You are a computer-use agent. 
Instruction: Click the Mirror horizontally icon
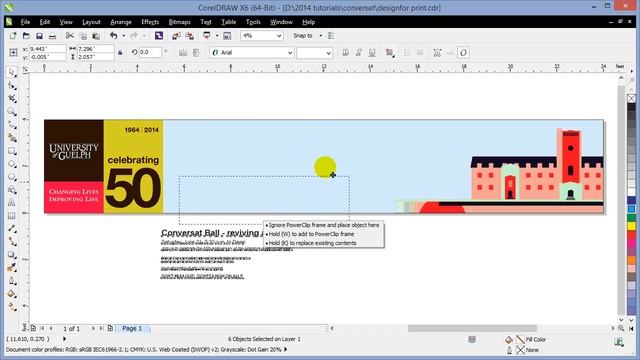pyautogui.click(x=183, y=53)
